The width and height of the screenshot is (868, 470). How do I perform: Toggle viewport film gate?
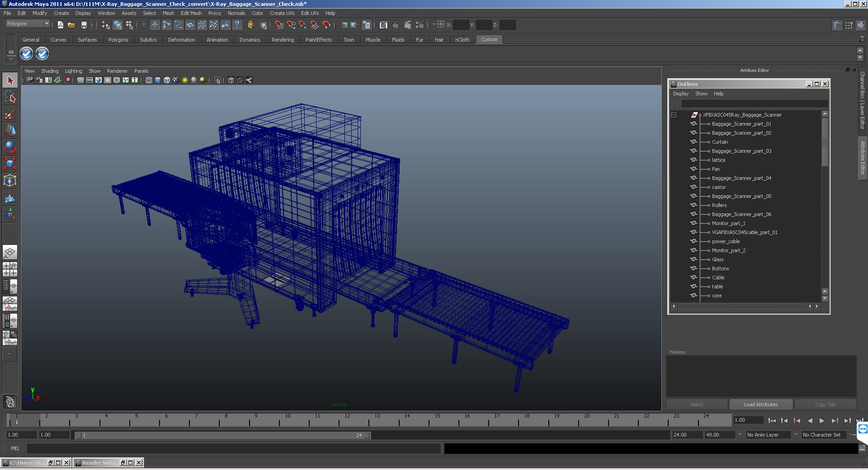pyautogui.click(x=90, y=80)
